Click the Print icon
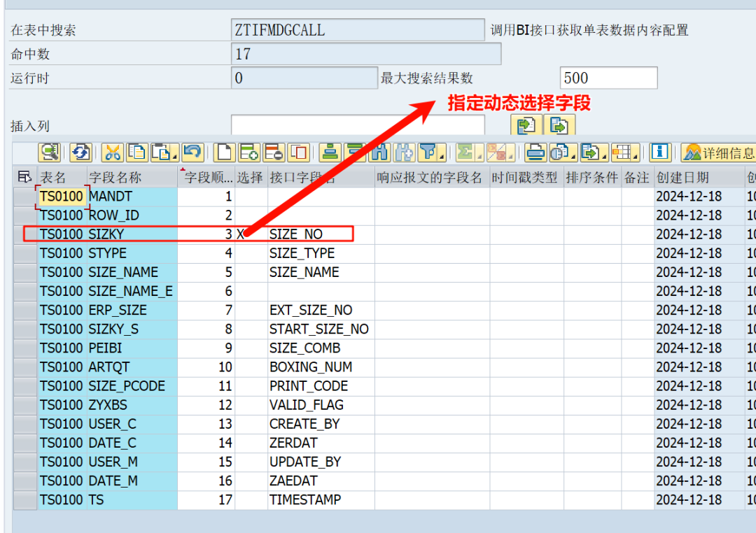Screen dimensions: 756x533 coord(535,152)
